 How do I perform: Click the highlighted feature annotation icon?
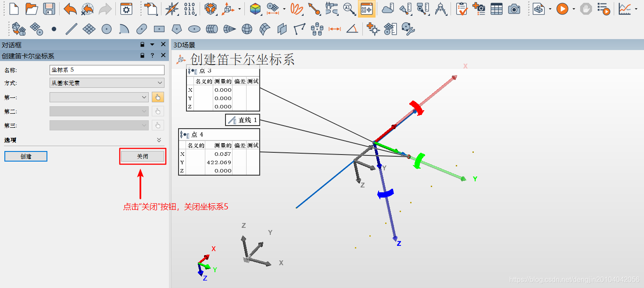(x=366, y=8)
